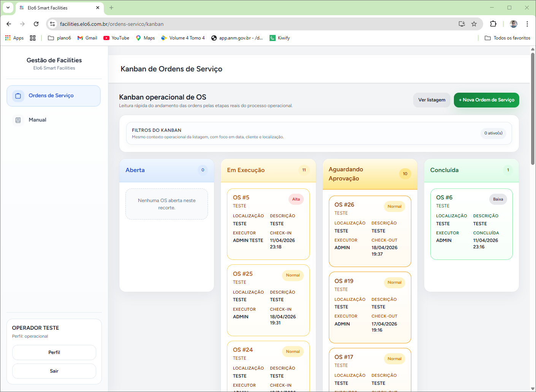The image size is (536, 392).
Task: Open the OS #17 card
Action: [370, 370]
